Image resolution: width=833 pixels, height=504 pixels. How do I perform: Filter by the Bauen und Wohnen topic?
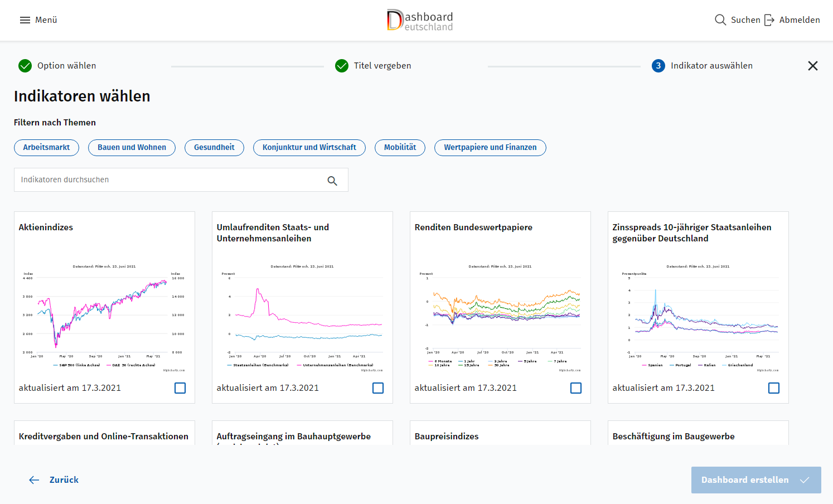click(x=132, y=148)
